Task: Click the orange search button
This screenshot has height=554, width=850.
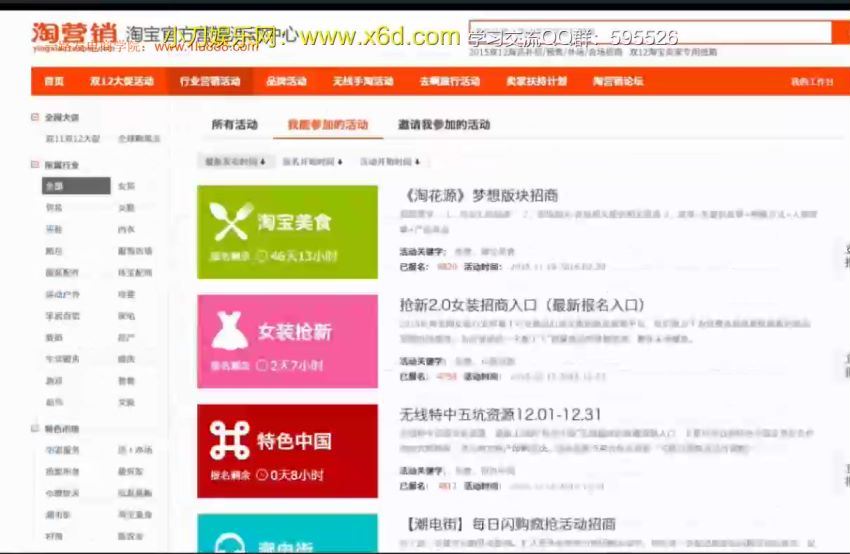Action: [x=841, y=33]
